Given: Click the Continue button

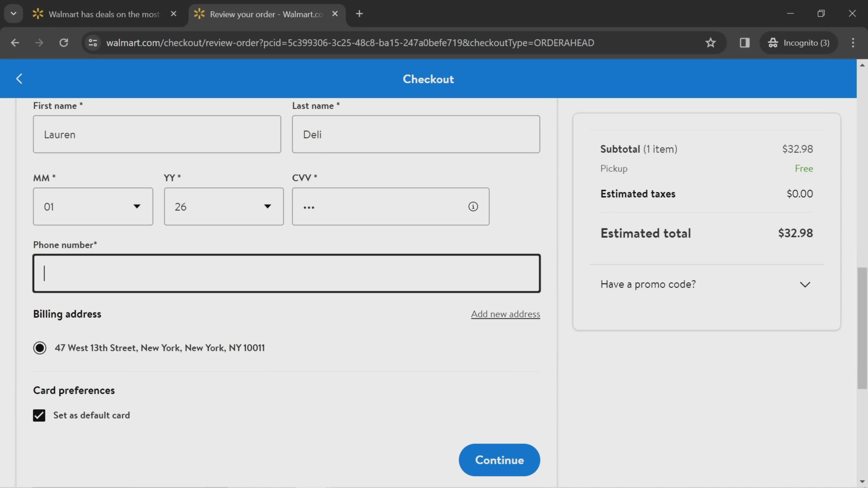Looking at the screenshot, I should click(x=499, y=460).
